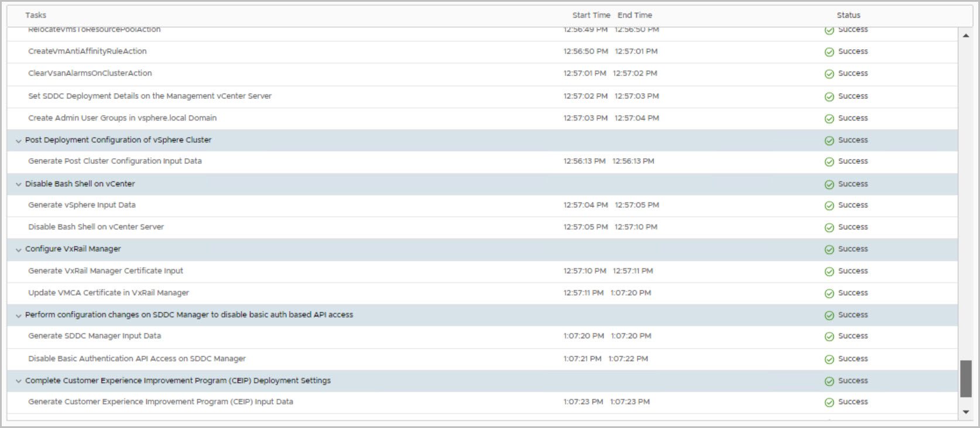Click the Start Time column header
The height and width of the screenshot is (428, 980).
coord(591,15)
